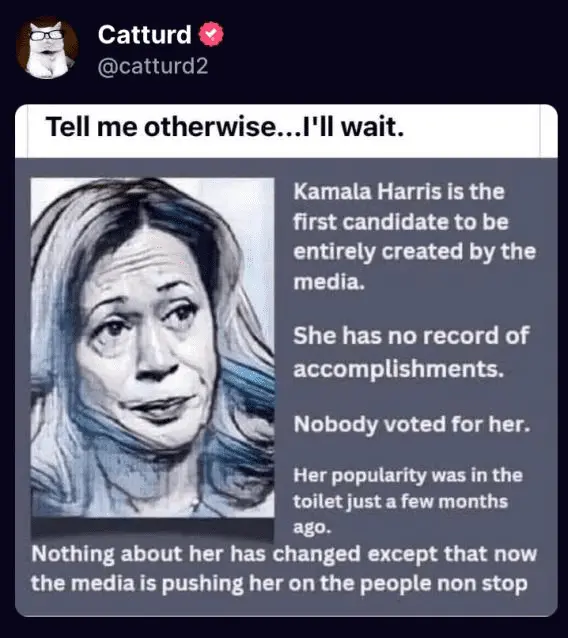
Task: Select 'Nobody voted for her.' sentence
Action: click(x=412, y=424)
